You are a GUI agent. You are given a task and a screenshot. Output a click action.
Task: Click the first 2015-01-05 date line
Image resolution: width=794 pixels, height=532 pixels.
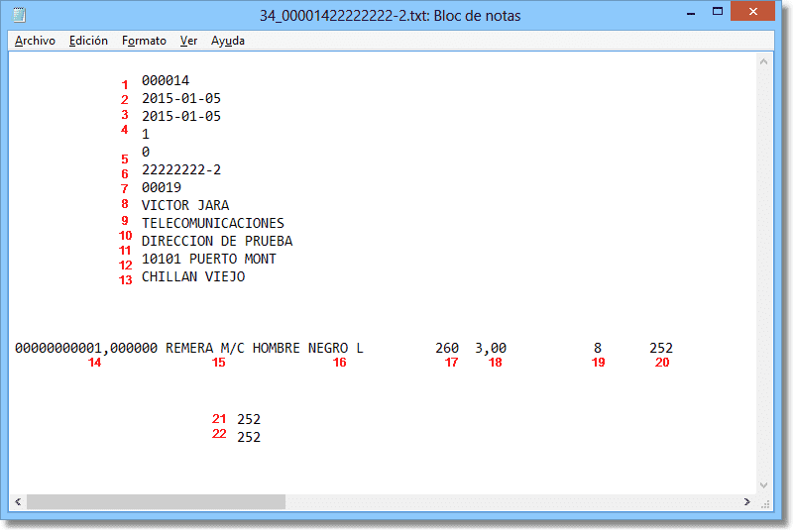[181, 98]
